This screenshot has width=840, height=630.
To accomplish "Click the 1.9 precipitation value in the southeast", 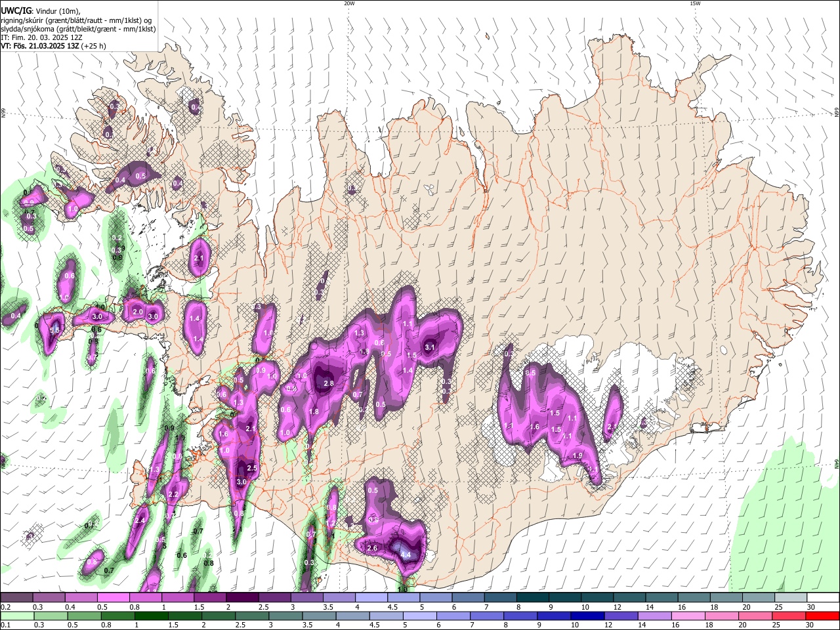I will [x=577, y=455].
